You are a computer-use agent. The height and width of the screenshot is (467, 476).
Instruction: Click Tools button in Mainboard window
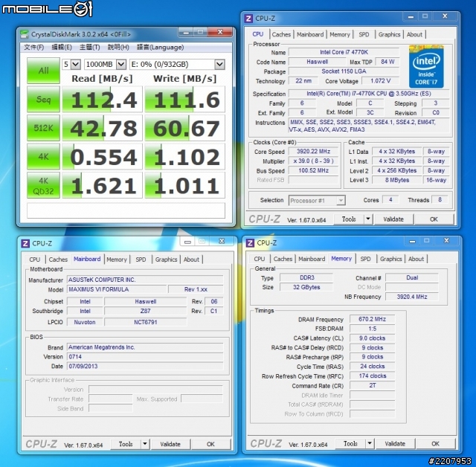(126, 444)
